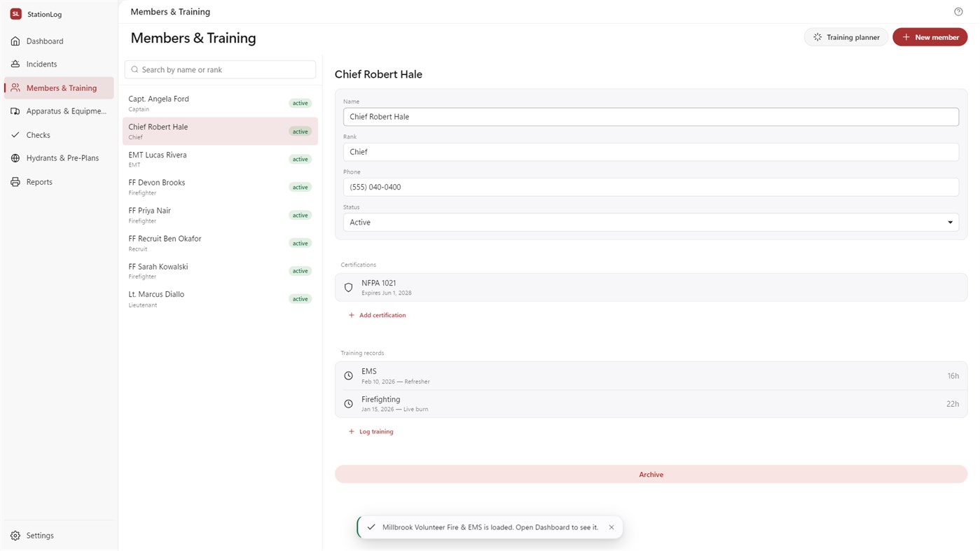Click the sparkle icon on Training planner
The image size is (980, 551).
tap(817, 37)
